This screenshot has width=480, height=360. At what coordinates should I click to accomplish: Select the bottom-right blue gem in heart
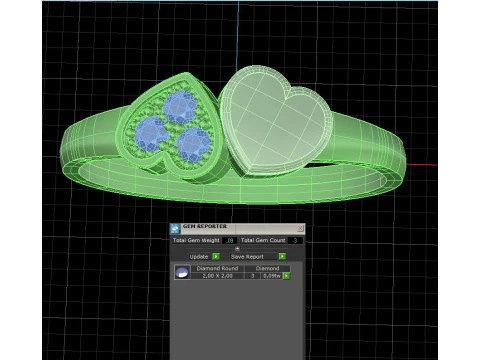coord(194,143)
